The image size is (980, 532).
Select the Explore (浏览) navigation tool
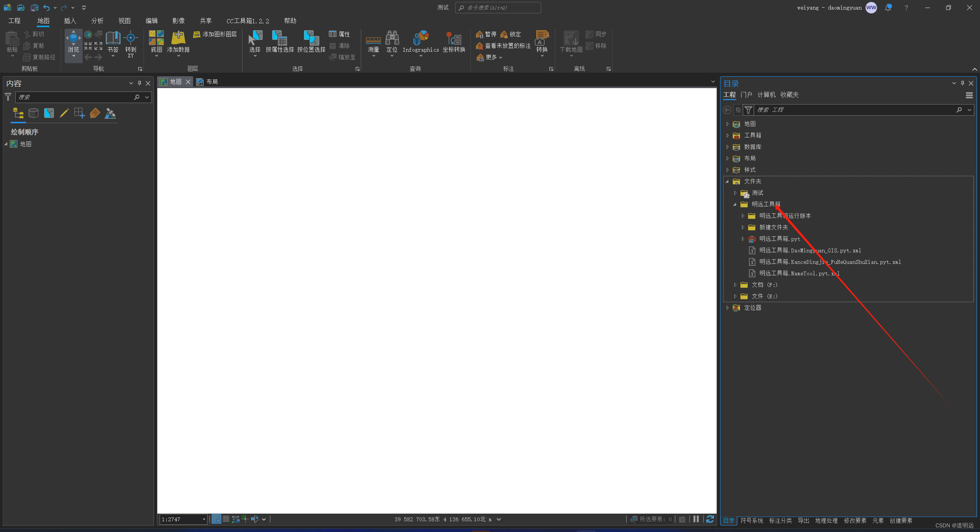[x=73, y=38]
